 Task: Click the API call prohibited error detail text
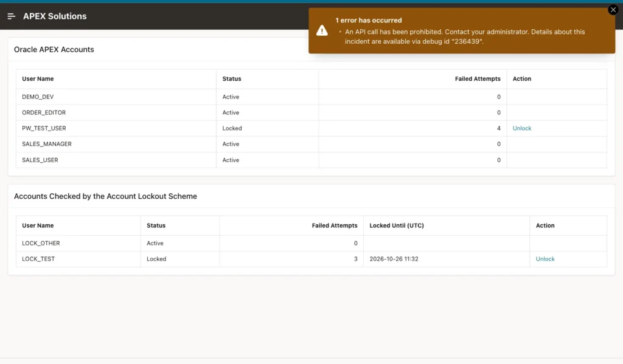tap(465, 36)
